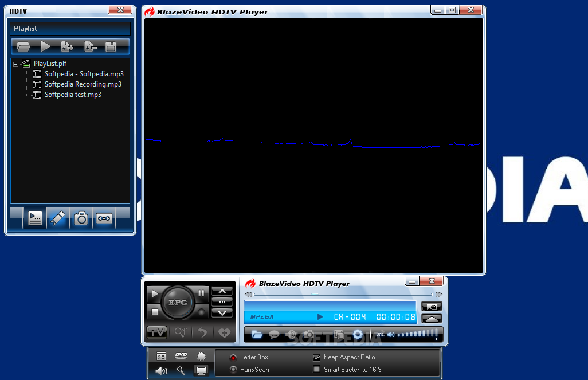This screenshot has width=588, height=380.
Task: Open the display monitor settings tab
Action: 201,371
